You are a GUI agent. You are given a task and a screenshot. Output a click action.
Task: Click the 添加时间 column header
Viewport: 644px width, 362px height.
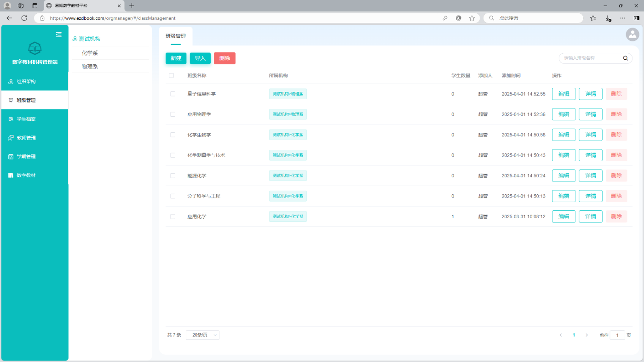[511, 75]
